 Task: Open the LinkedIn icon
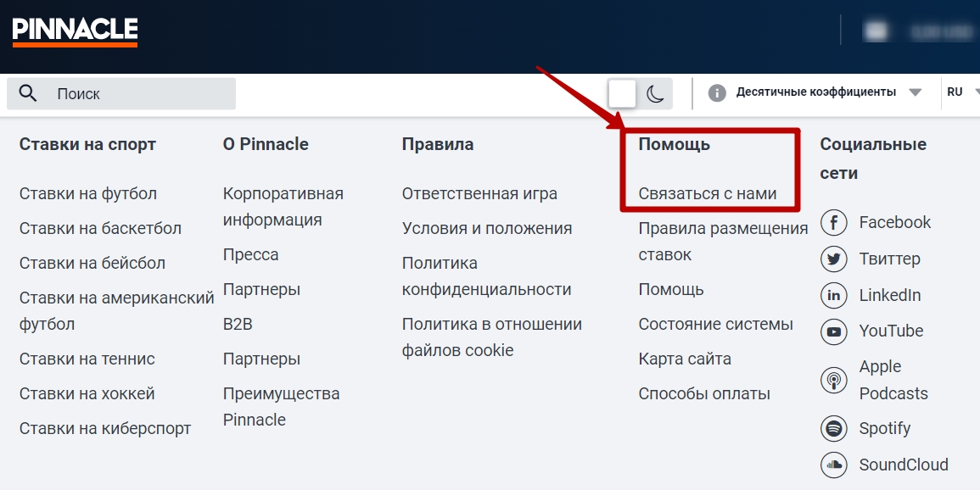[x=834, y=295]
